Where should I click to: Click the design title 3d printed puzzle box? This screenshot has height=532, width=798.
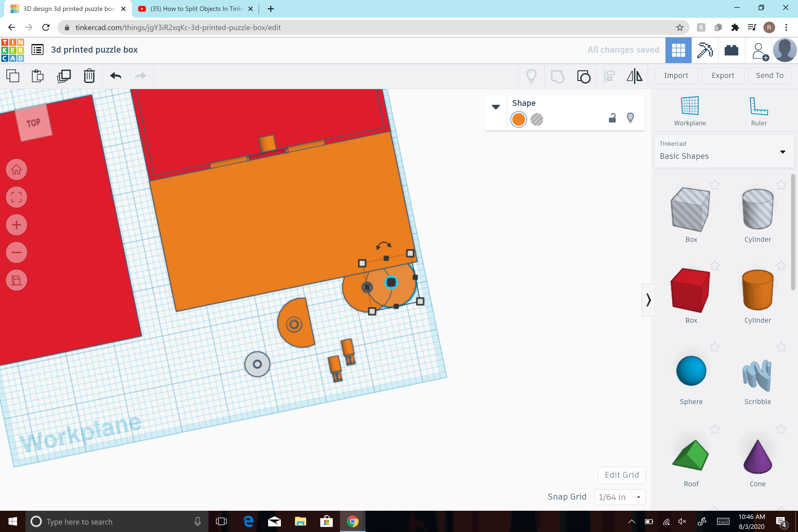tap(94, 49)
